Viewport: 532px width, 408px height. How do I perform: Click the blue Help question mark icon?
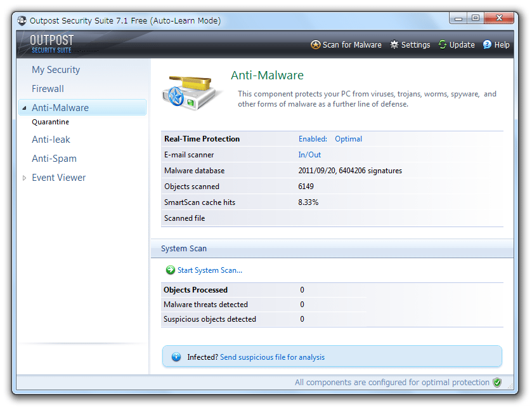click(x=487, y=44)
